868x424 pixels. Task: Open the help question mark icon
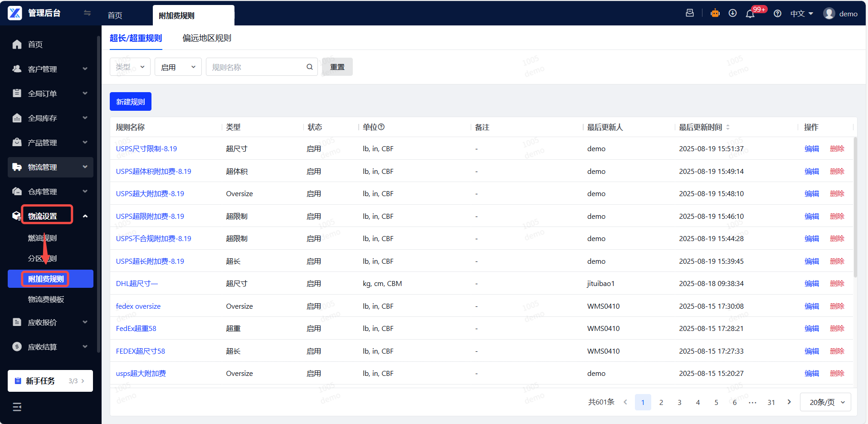(x=777, y=14)
